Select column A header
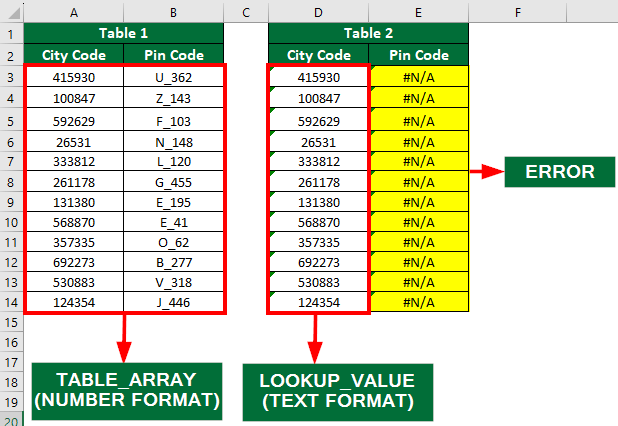This screenshot has width=618, height=426. (74, 13)
